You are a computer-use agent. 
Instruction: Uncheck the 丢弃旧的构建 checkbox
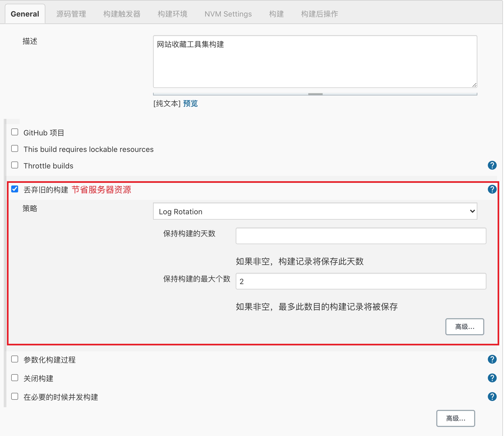[15, 189]
